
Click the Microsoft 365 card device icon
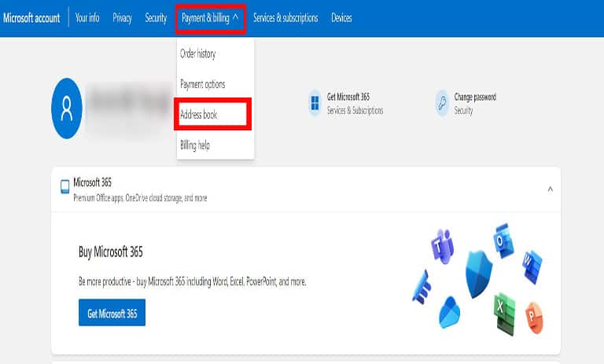pyautogui.click(x=64, y=187)
